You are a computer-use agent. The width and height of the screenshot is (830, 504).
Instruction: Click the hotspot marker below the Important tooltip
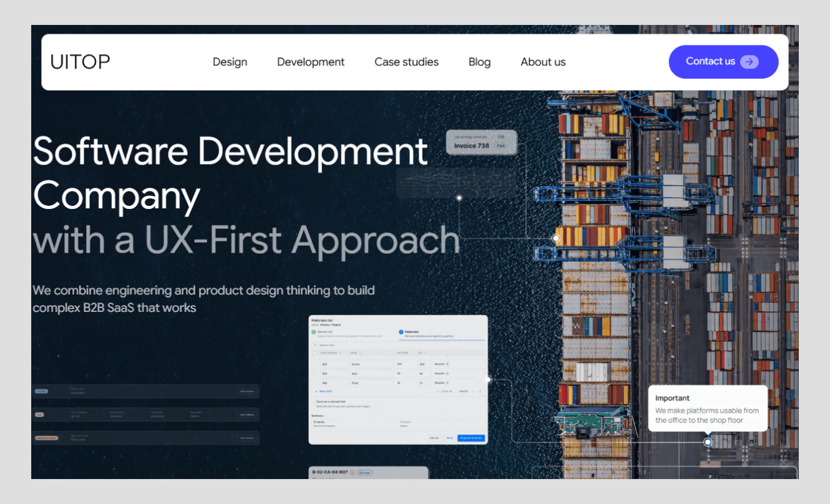tap(708, 442)
